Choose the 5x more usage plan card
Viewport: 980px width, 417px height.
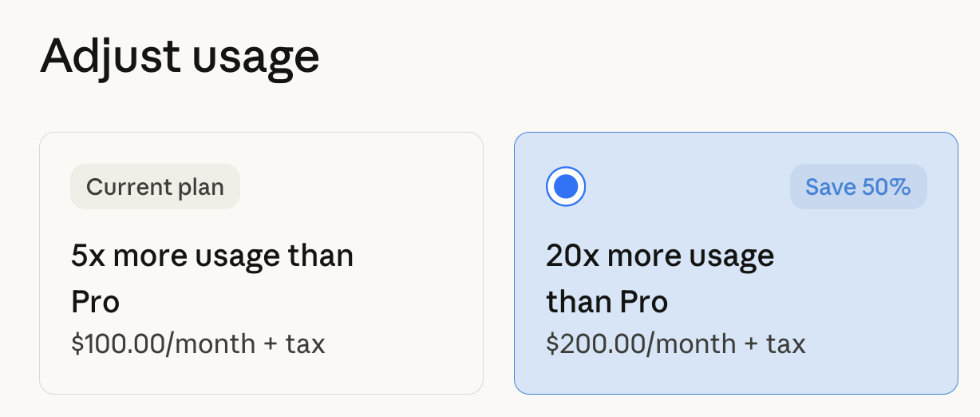[261, 263]
